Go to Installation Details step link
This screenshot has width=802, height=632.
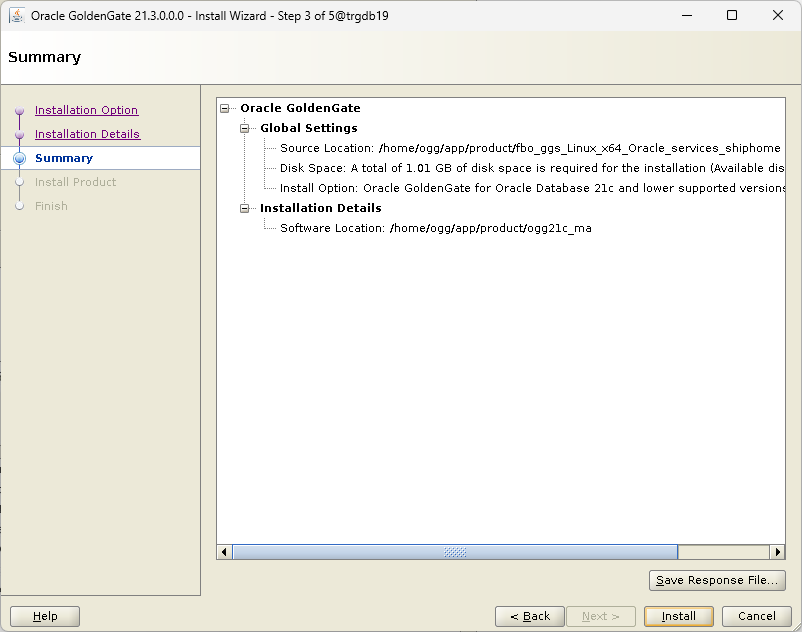pos(87,134)
